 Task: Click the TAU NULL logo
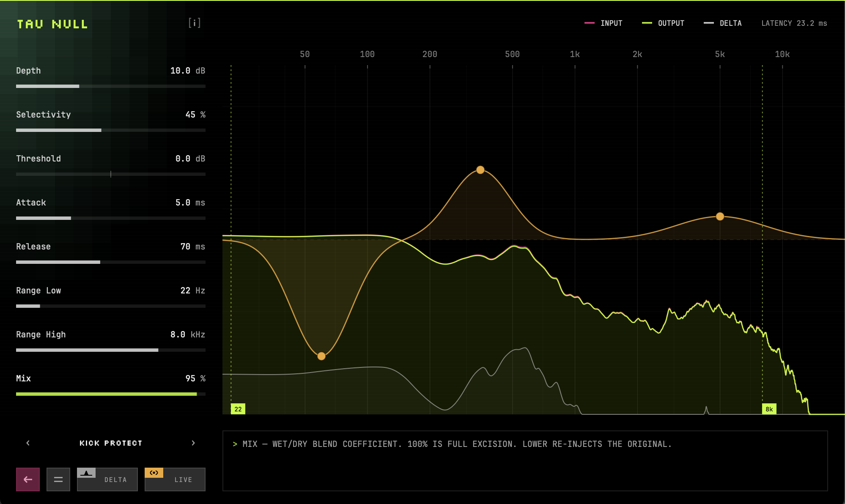pyautogui.click(x=52, y=24)
